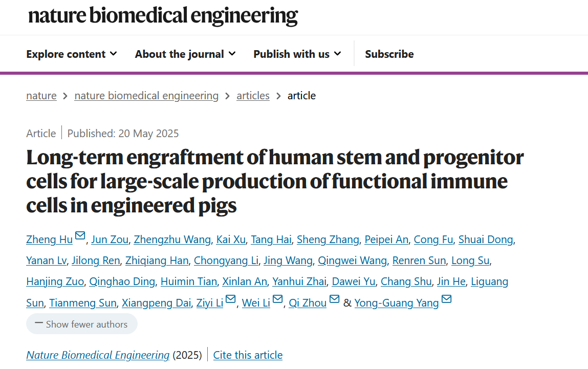Click envelope icon beside Ziyi Li
The height and width of the screenshot is (369, 588).
[x=230, y=299]
